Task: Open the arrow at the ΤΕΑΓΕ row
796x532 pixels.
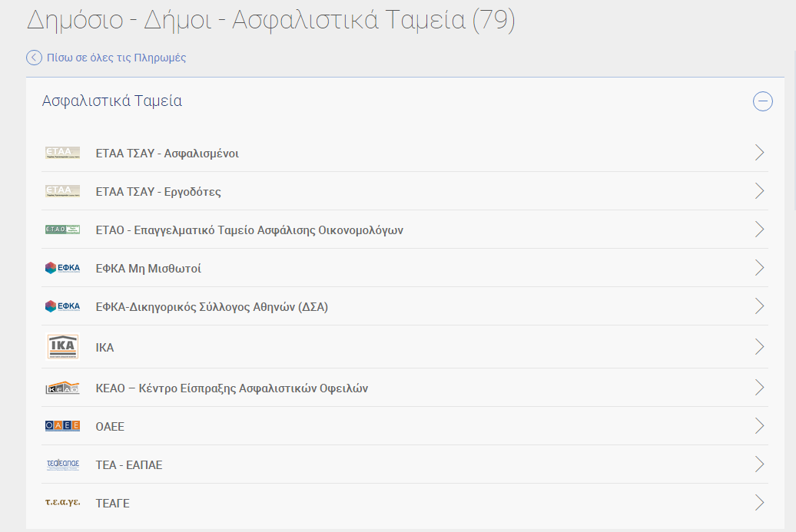Action: [759, 503]
